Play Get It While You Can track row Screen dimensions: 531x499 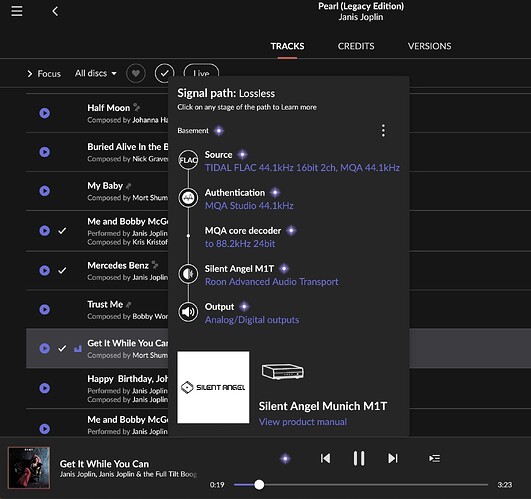pos(45,348)
